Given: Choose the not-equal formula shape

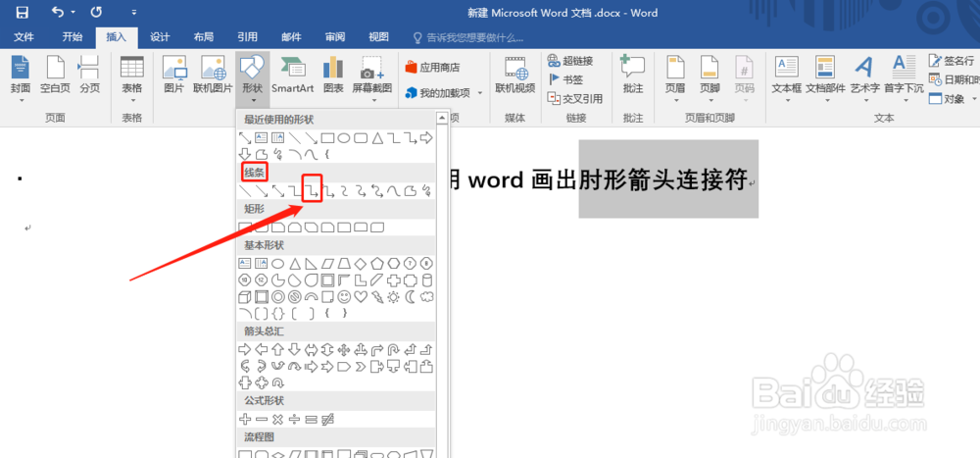Looking at the screenshot, I should tap(327, 419).
